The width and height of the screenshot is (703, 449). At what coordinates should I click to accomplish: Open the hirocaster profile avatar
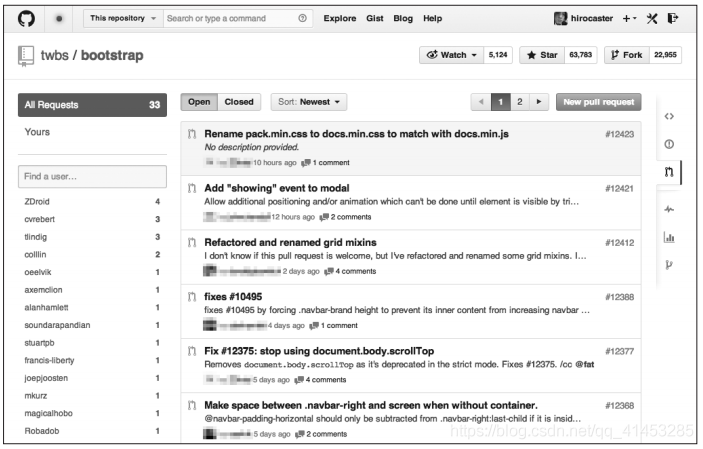pos(560,18)
